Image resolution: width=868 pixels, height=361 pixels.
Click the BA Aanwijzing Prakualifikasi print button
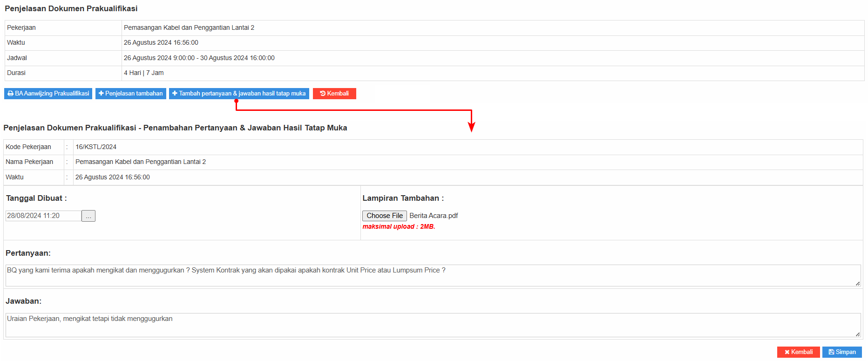[x=48, y=94]
